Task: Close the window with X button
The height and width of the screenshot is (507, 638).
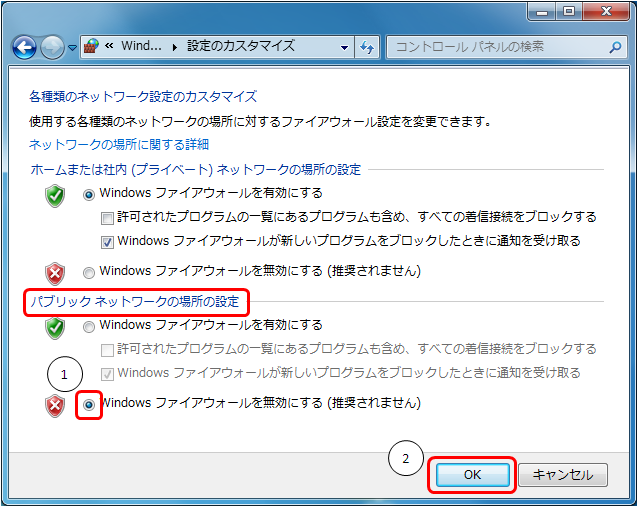Action: 606,11
